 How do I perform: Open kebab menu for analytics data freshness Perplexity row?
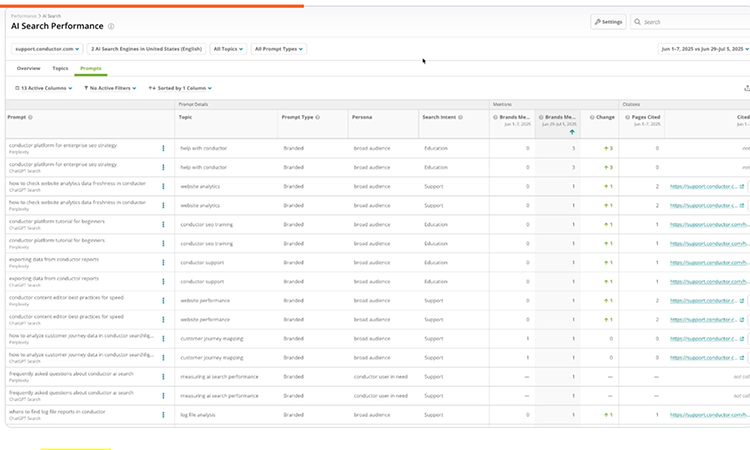[x=163, y=206]
